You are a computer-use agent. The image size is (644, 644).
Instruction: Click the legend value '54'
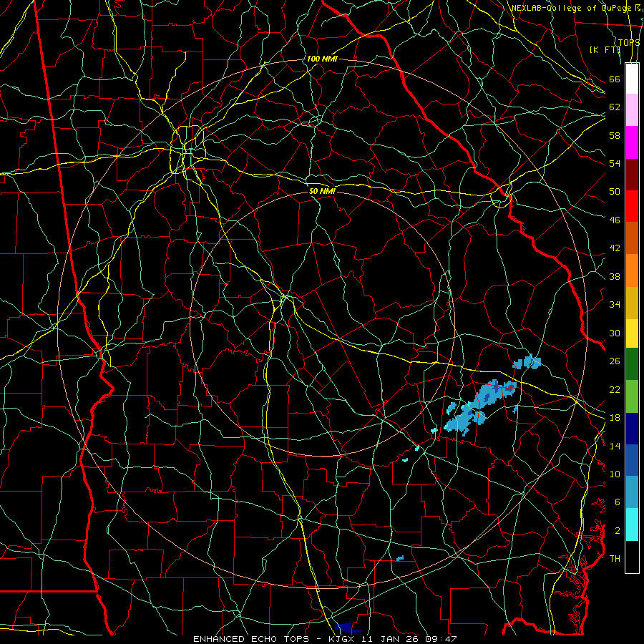click(x=615, y=163)
